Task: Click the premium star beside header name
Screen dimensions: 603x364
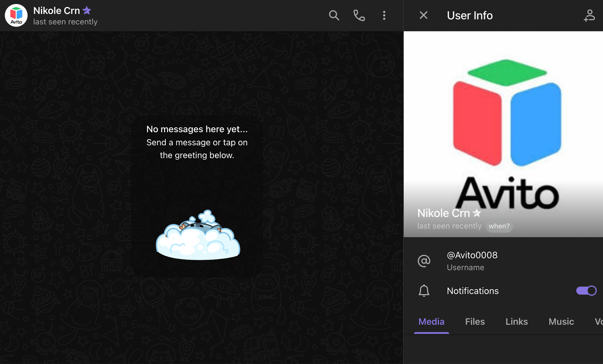Action: 87,10
